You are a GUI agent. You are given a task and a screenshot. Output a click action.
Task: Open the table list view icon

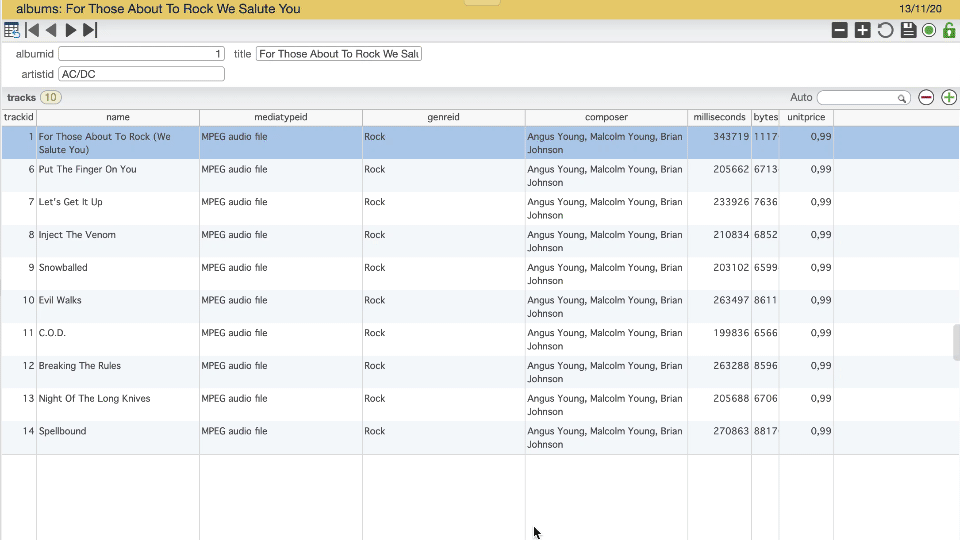click(12, 30)
